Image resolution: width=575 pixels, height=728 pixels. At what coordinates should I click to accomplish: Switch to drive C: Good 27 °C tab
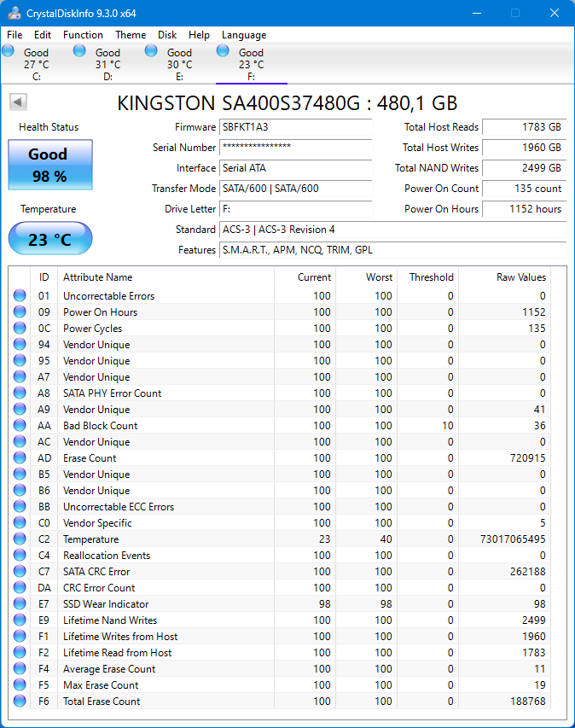36,64
